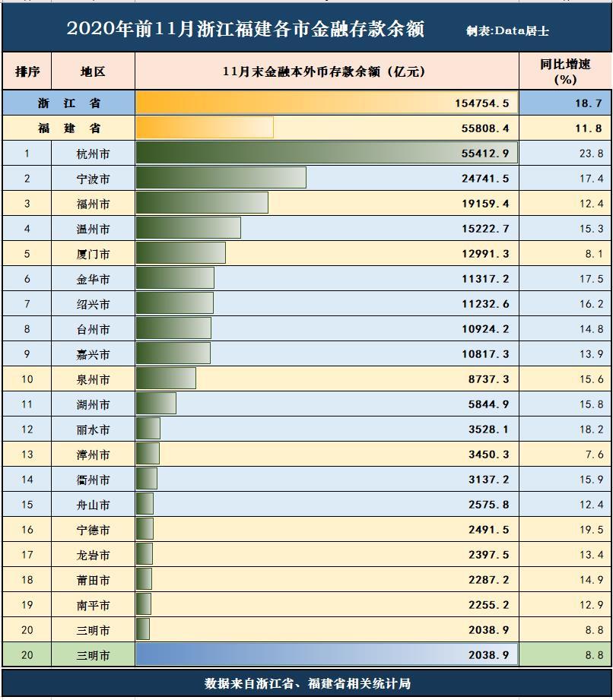Click the chart title '2020年前11月浙江福建各市金融存款余额'
Image resolution: width=613 pixels, height=700 pixels.
(x=246, y=29)
